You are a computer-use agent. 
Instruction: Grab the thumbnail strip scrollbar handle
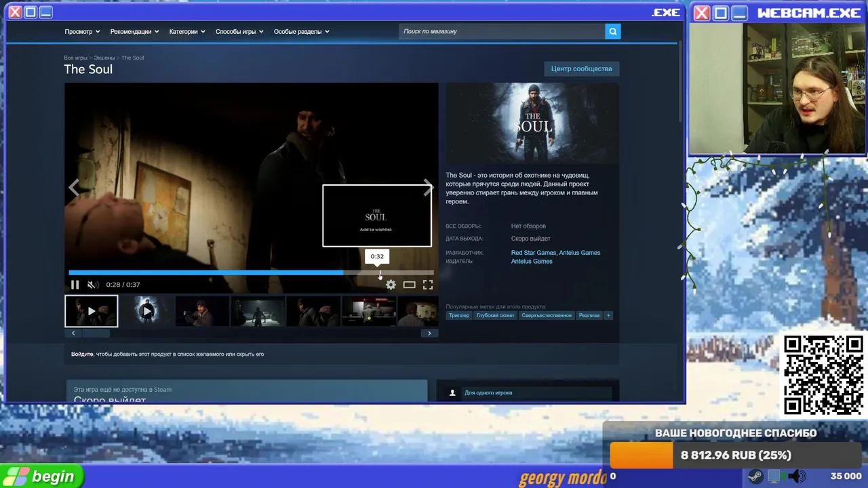(x=96, y=333)
